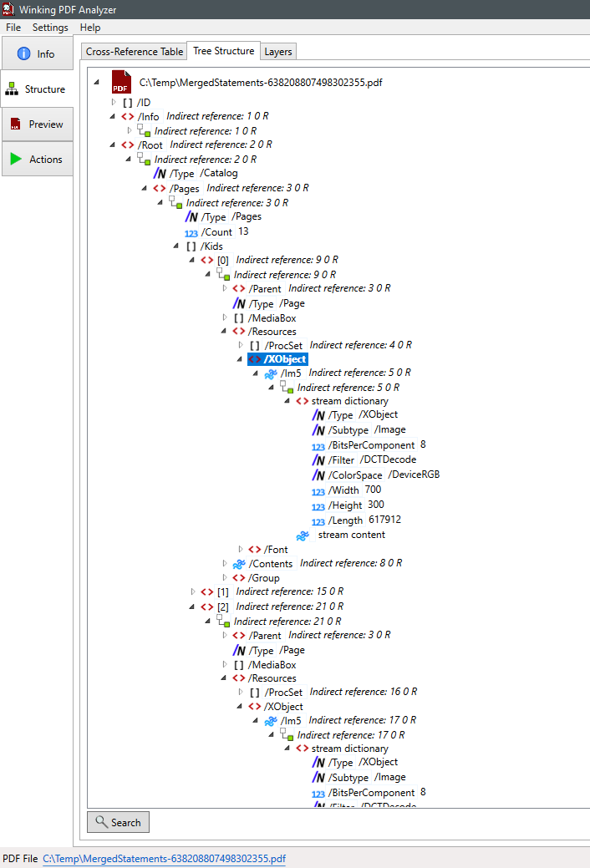
Task: Click the /Type /Catalog name icon
Action: point(160,174)
